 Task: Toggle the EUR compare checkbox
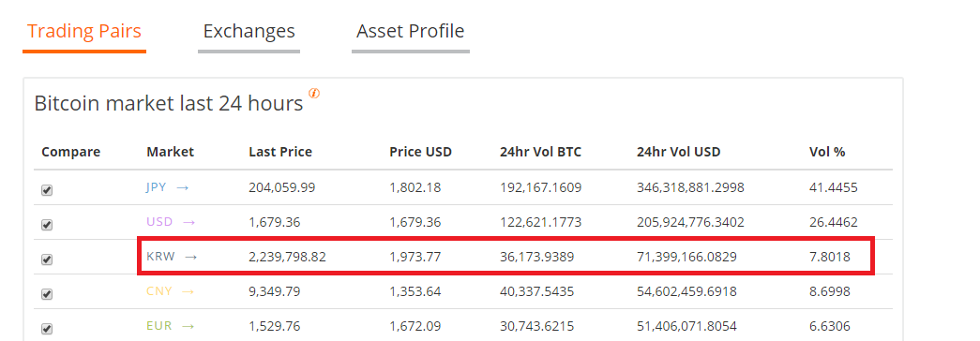(47, 329)
